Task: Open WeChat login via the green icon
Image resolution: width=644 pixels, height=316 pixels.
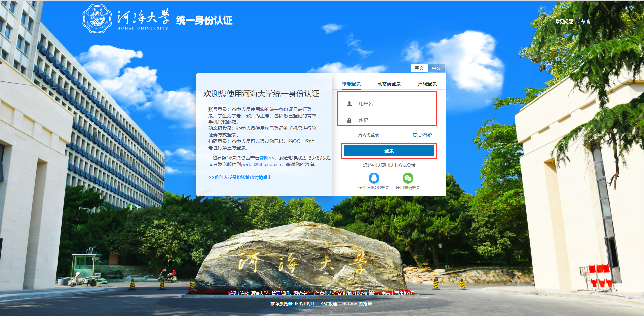Action: pyautogui.click(x=408, y=179)
